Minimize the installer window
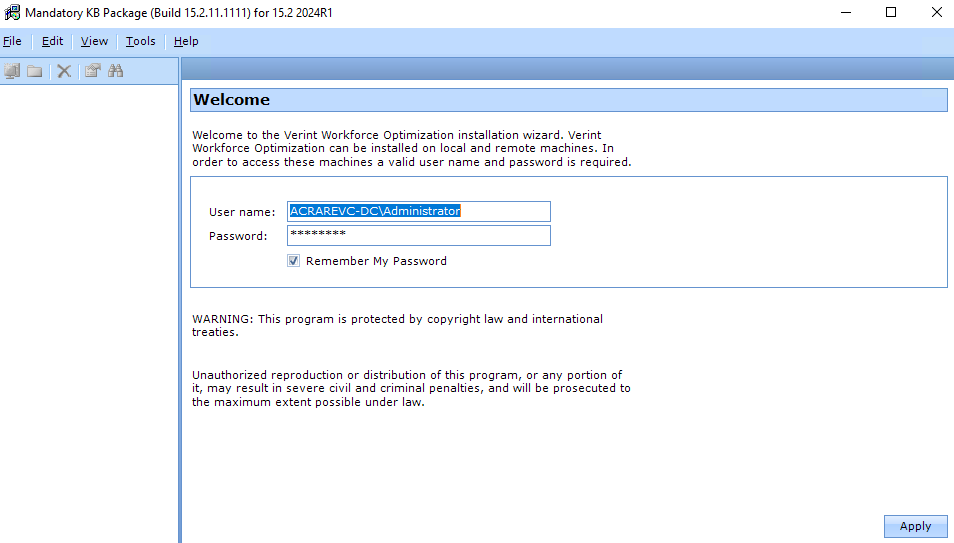The width and height of the screenshot is (954, 543). [x=845, y=13]
